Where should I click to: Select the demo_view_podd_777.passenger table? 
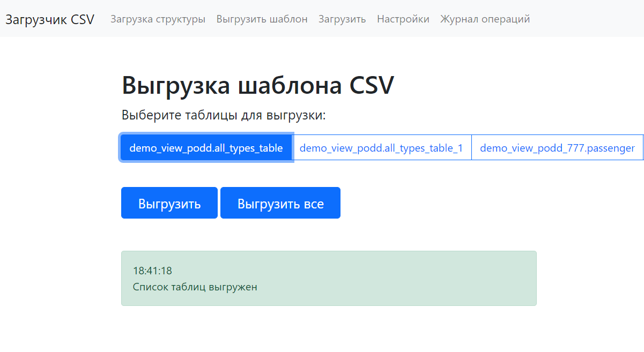click(558, 147)
